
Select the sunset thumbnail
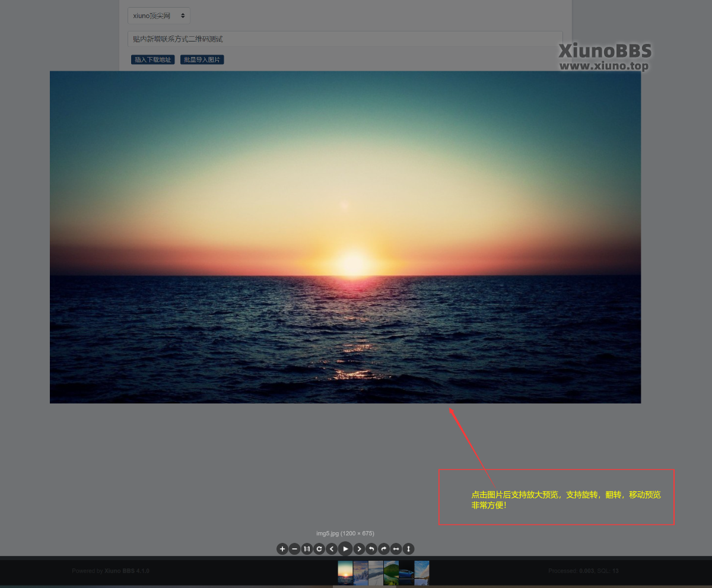(345, 573)
